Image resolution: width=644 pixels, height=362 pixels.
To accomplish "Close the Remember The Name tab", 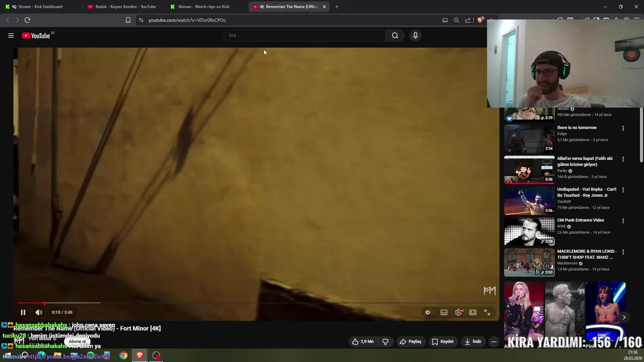I will [x=324, y=7].
